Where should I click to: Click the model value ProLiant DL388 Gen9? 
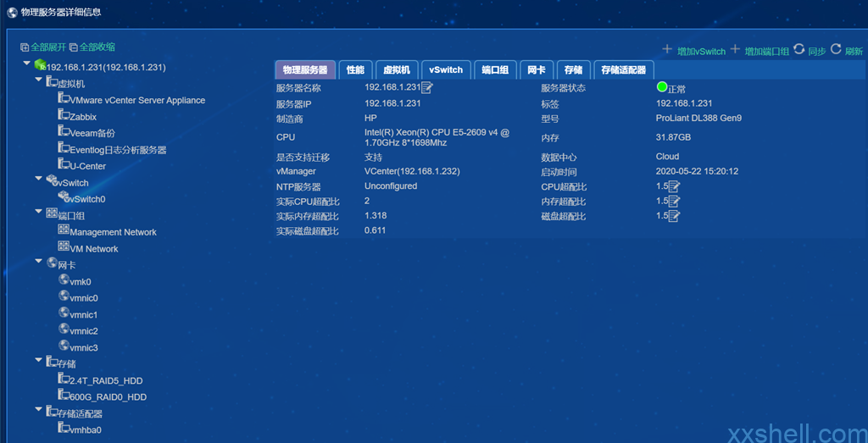coord(698,118)
